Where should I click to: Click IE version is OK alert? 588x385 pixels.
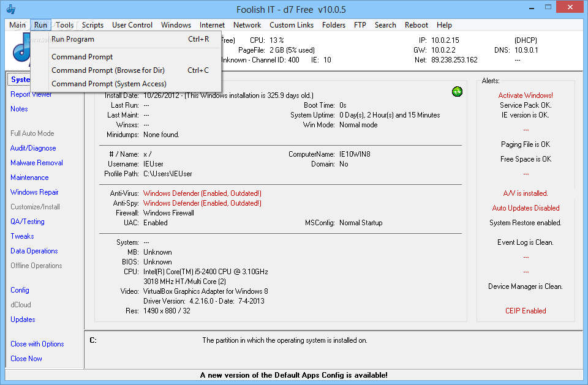click(526, 114)
